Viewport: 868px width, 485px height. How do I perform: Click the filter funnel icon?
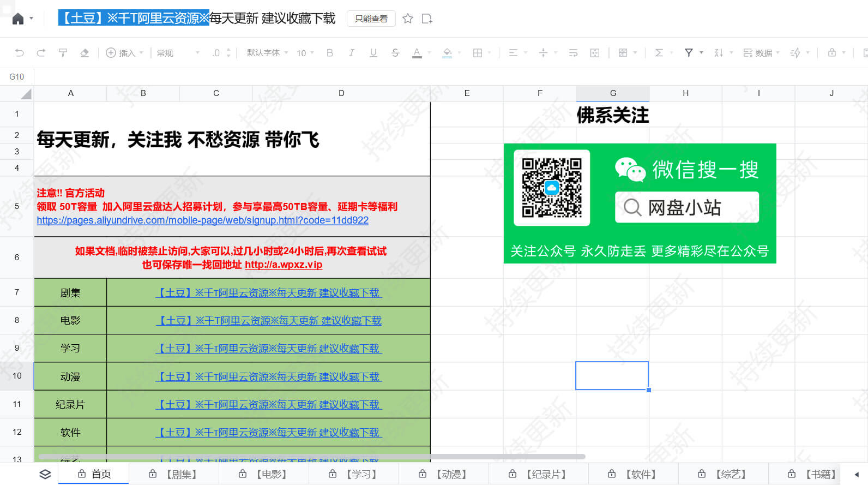tap(689, 53)
